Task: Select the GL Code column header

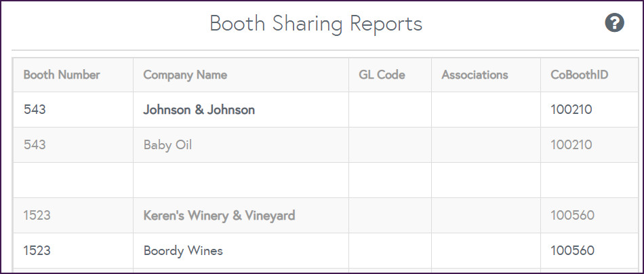Action: tap(382, 75)
